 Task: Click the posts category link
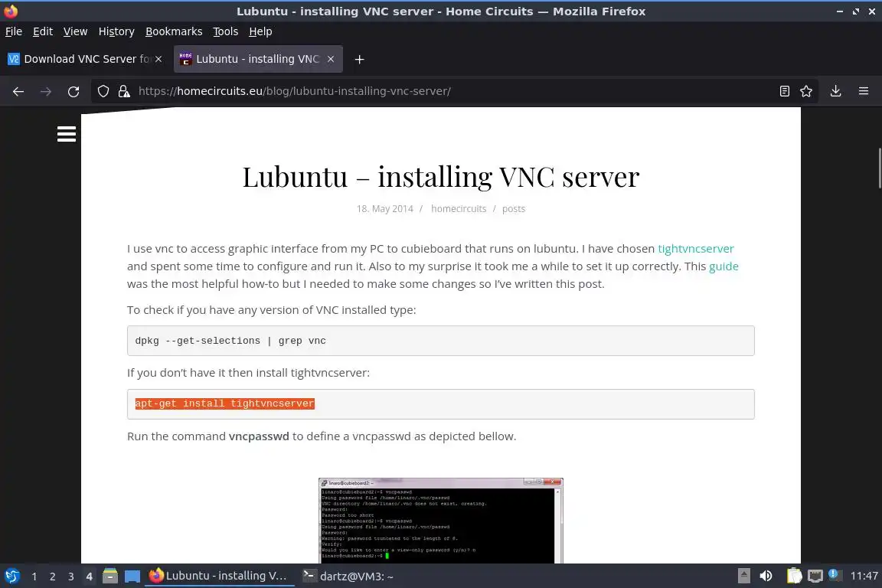(x=514, y=209)
